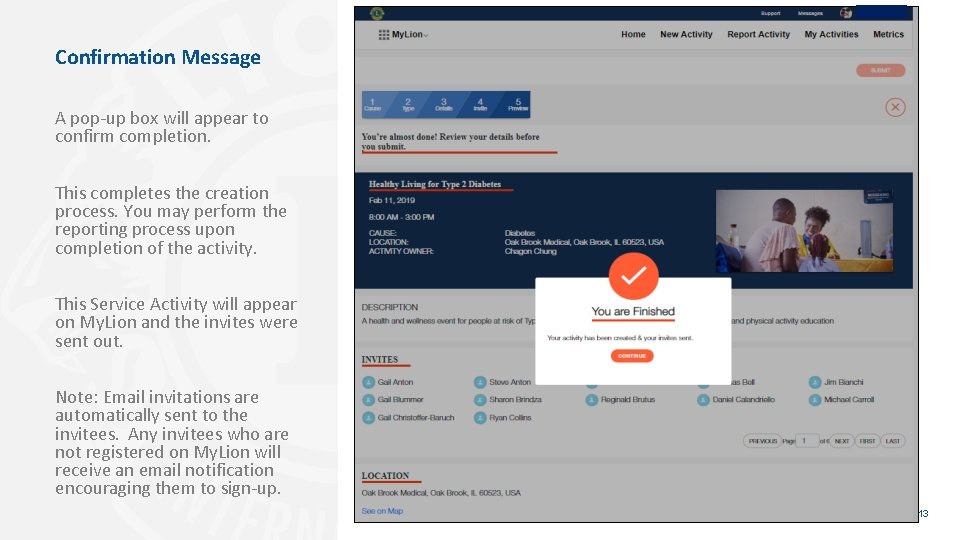This screenshot has width=960, height=540.
Task: Select step 4 Invite in wizard
Action: tap(480, 105)
